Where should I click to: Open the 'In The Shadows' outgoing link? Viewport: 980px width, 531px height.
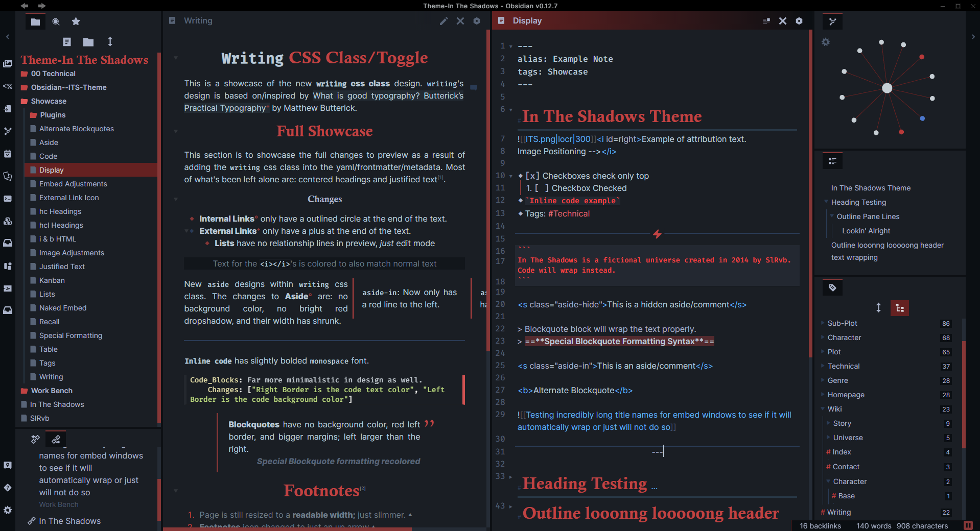pyautogui.click(x=70, y=521)
